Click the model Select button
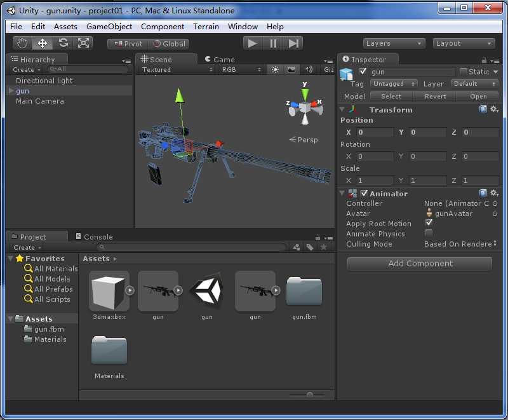The width and height of the screenshot is (508, 420). pyautogui.click(x=391, y=96)
